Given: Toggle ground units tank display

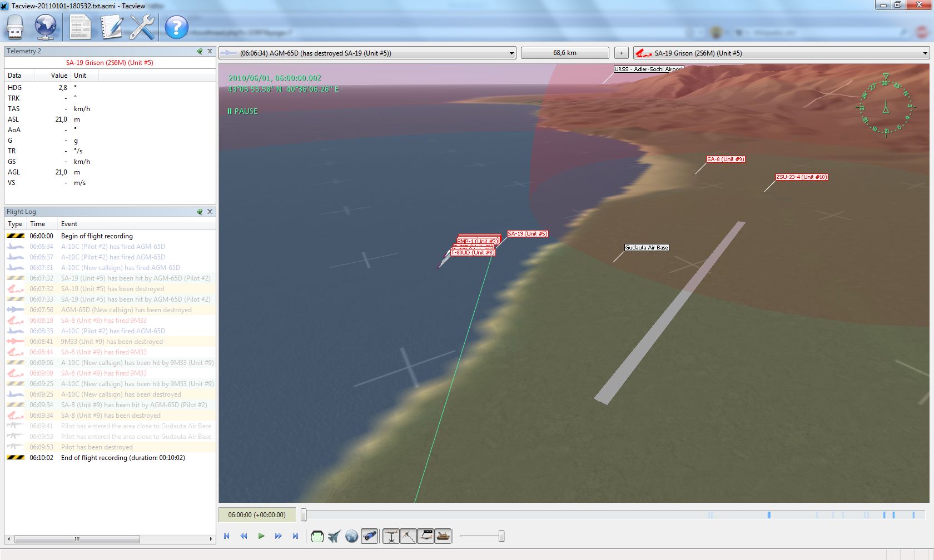Looking at the screenshot, I should coord(443,536).
